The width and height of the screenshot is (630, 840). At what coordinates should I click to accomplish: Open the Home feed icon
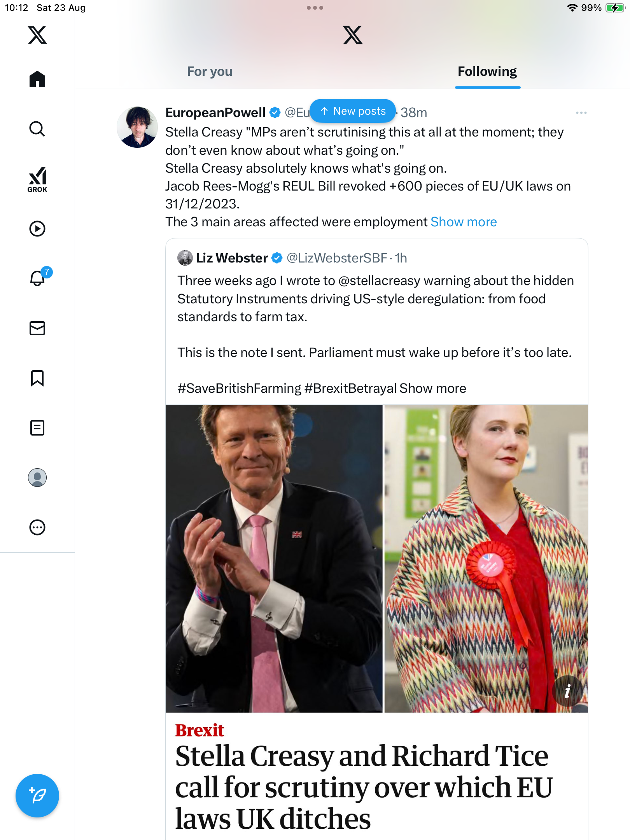click(37, 79)
